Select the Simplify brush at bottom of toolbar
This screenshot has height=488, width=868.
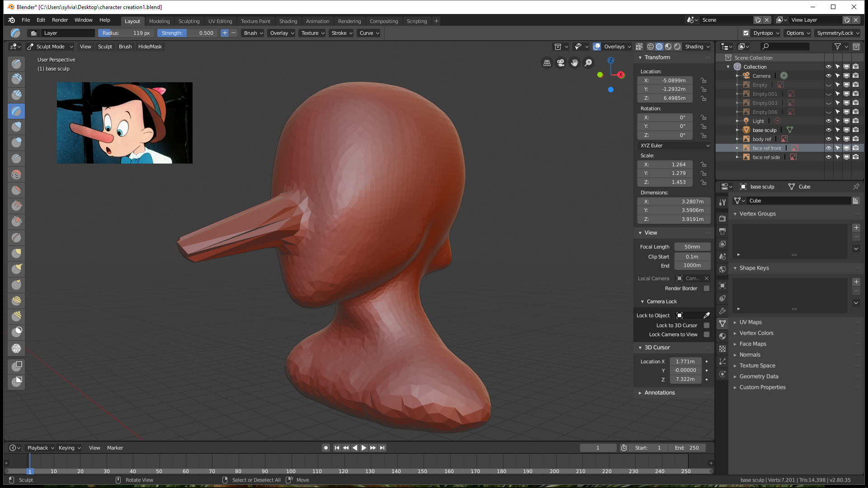[16, 348]
